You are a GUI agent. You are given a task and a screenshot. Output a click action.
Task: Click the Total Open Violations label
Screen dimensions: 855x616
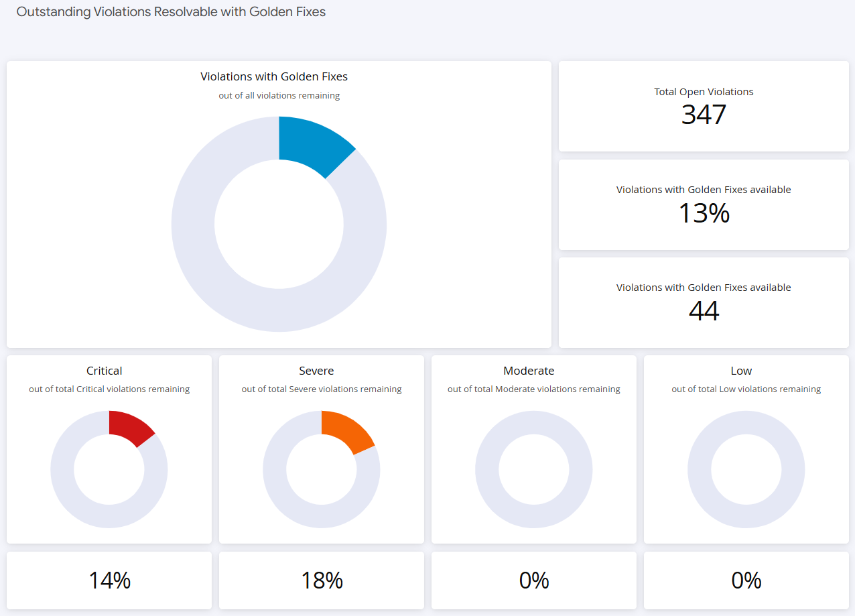704,92
